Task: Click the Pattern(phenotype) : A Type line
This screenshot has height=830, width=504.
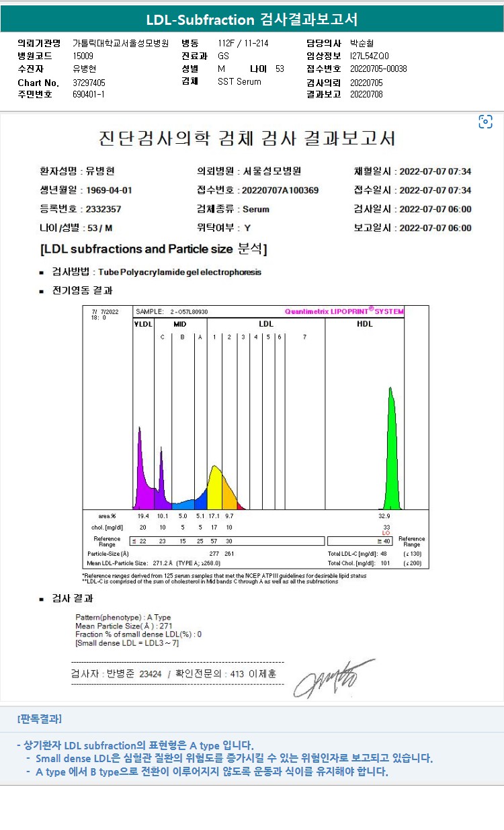Action: [123, 617]
